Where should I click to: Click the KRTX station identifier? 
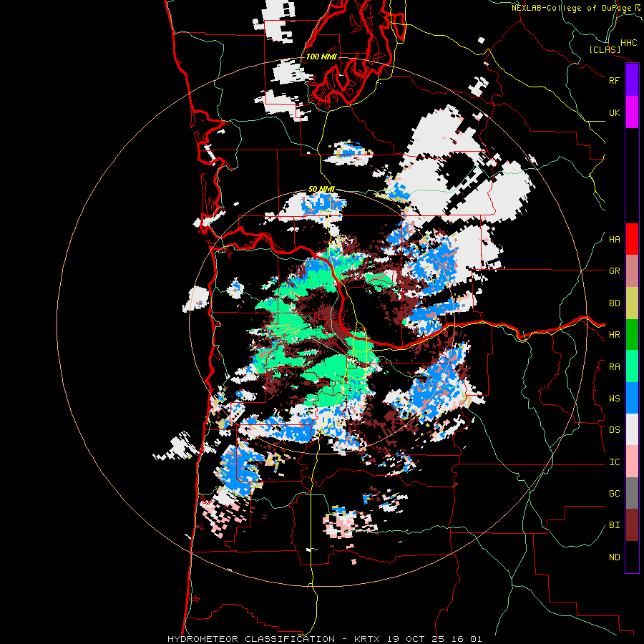point(367,639)
